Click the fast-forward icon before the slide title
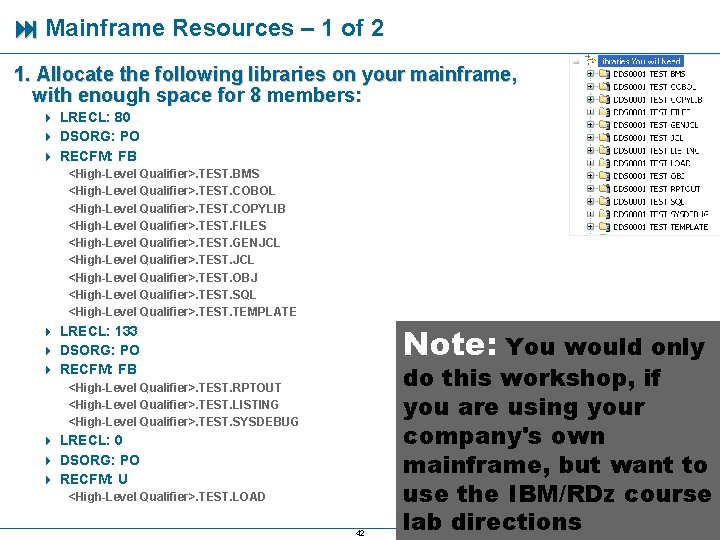 (26, 30)
